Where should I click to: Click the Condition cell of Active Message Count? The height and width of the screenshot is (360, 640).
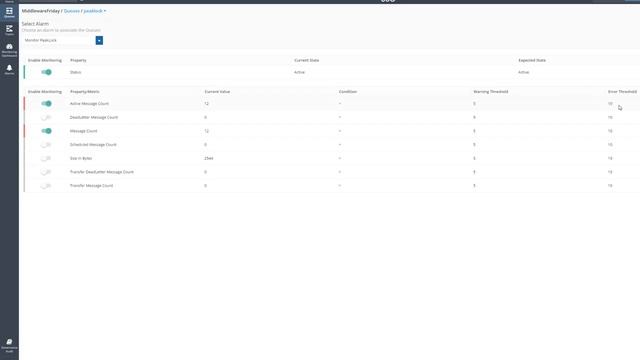click(x=340, y=104)
